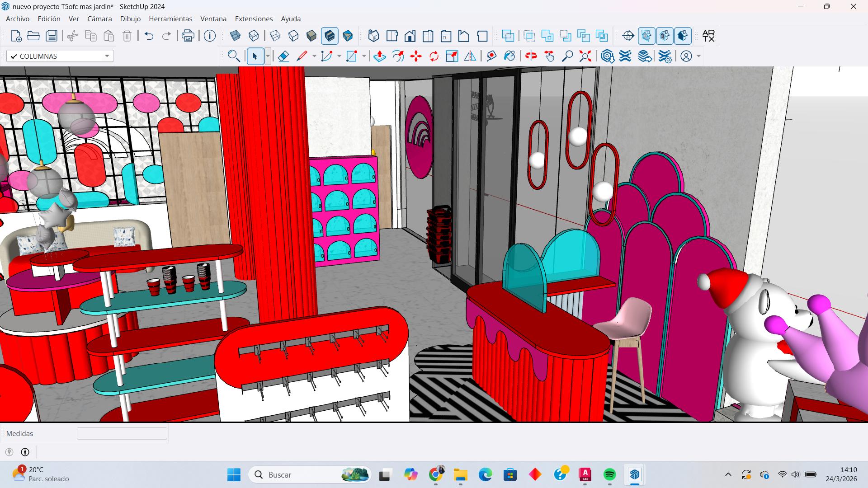Select the Paint Bucket tool

pyautogui.click(x=509, y=56)
